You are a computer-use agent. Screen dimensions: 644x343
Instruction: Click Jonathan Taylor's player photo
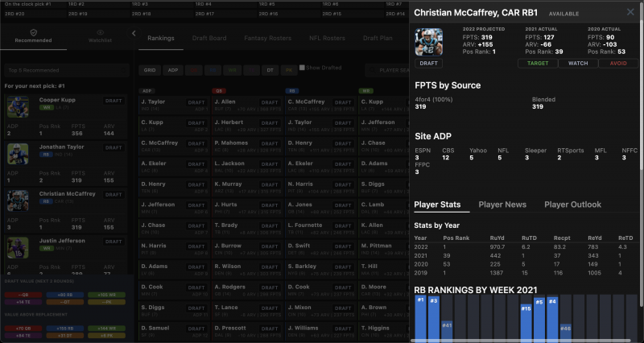pyautogui.click(x=18, y=154)
